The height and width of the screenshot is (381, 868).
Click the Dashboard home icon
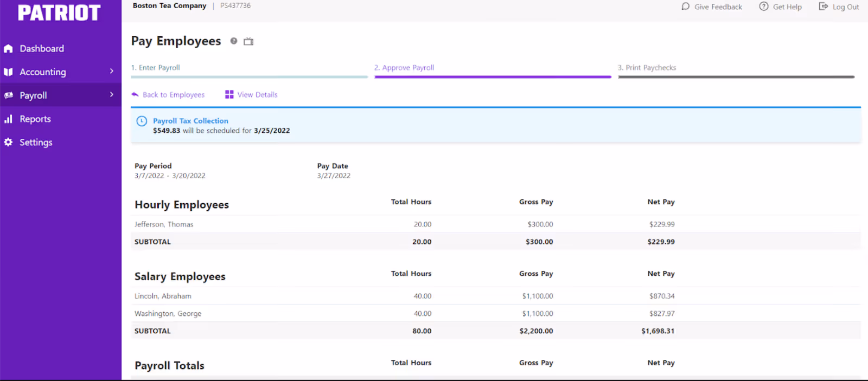coord(8,49)
